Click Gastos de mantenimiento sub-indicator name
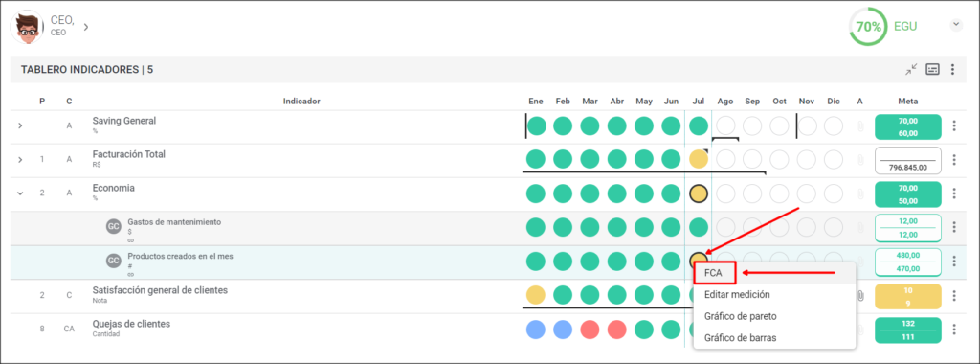The image size is (980, 364). click(174, 222)
